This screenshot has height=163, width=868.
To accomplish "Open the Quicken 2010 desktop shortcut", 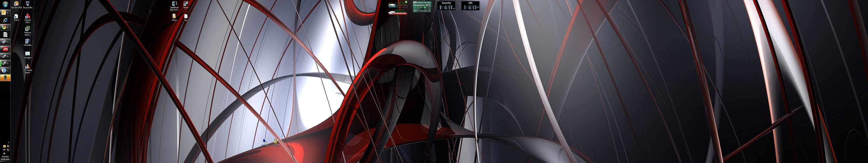I will [16, 5].
